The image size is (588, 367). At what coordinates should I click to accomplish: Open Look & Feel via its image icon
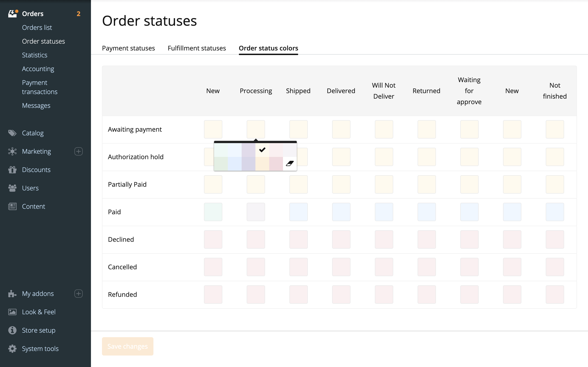12,312
